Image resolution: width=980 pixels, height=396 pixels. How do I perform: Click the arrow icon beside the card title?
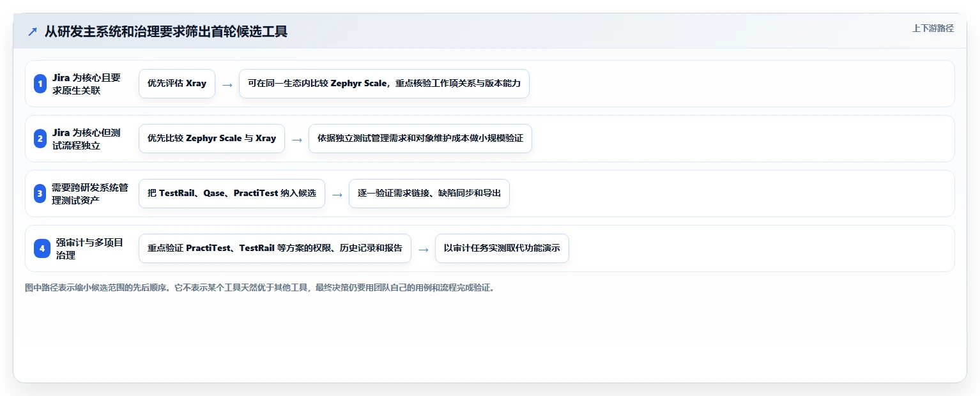point(32,31)
